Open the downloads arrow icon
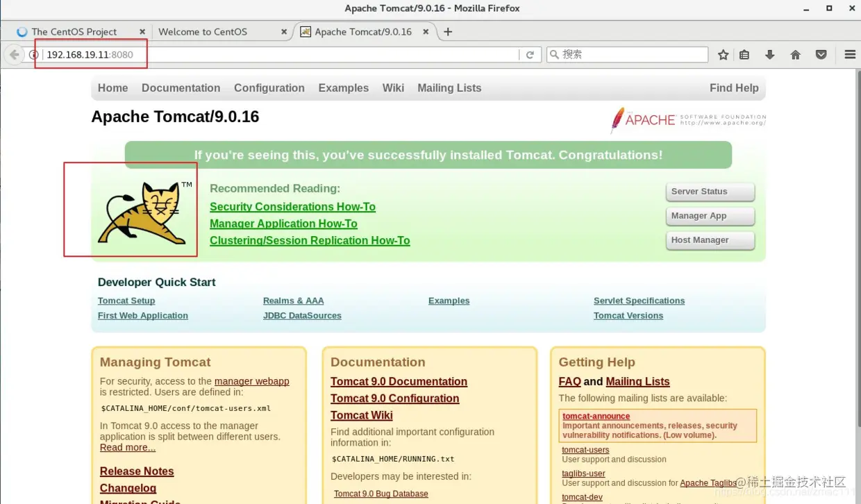Screen dimensions: 861x504 (769, 55)
